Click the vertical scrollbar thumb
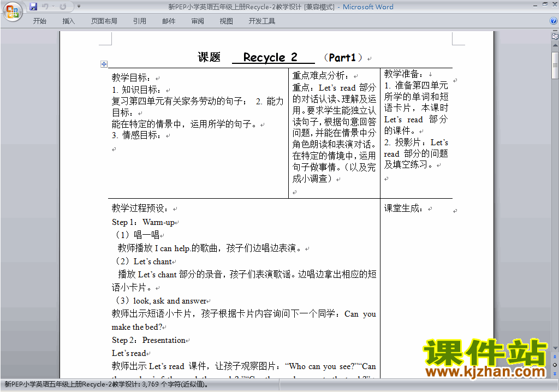This screenshot has width=559, height=392. (x=555, y=66)
